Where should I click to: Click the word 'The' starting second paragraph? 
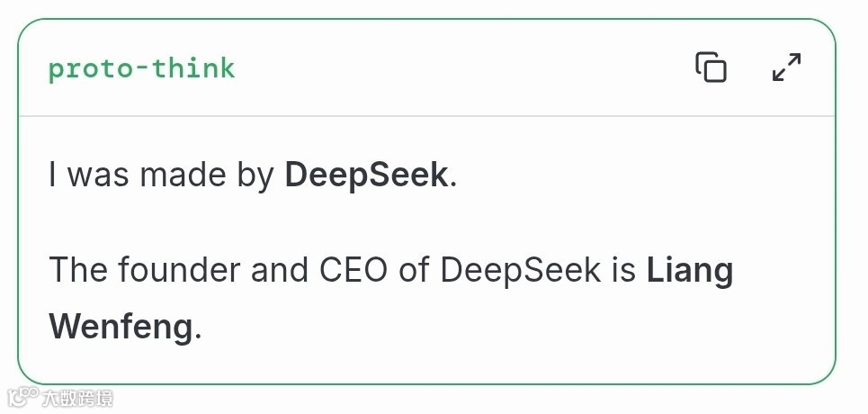coord(78,270)
